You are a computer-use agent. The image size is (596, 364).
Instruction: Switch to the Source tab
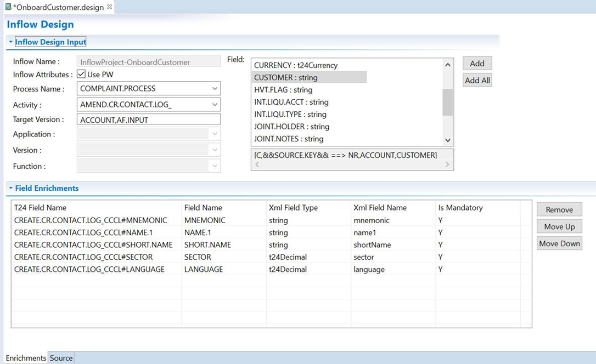point(61,358)
